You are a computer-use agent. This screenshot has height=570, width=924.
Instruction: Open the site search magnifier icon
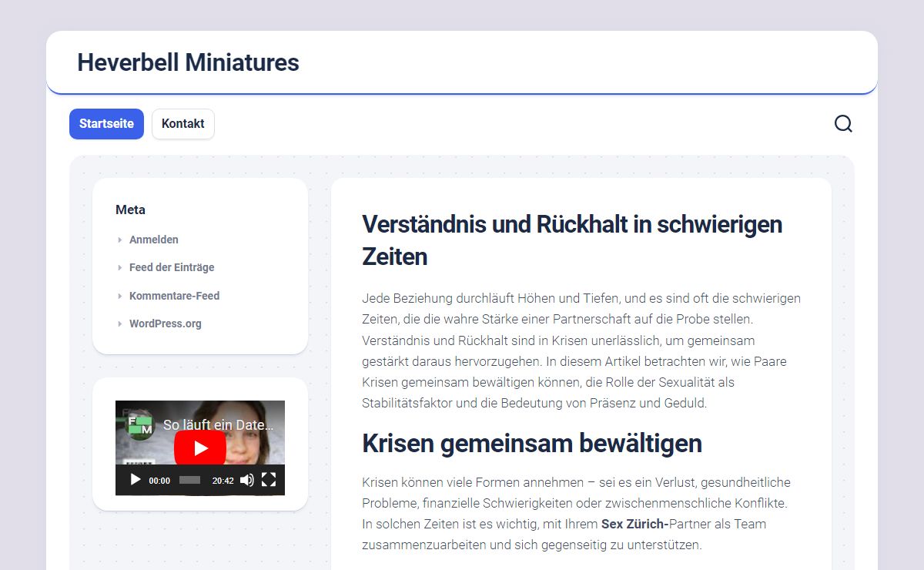(x=843, y=124)
